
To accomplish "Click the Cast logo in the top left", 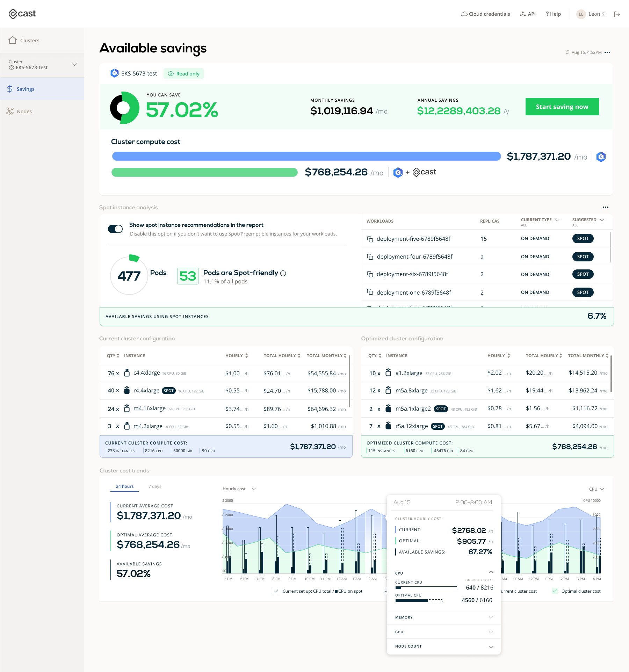I will [x=22, y=14].
